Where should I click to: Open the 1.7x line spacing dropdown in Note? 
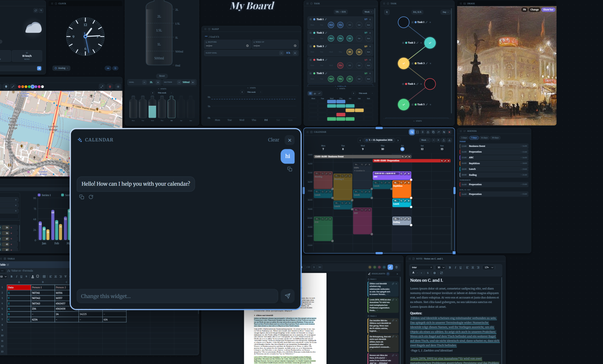point(488,267)
